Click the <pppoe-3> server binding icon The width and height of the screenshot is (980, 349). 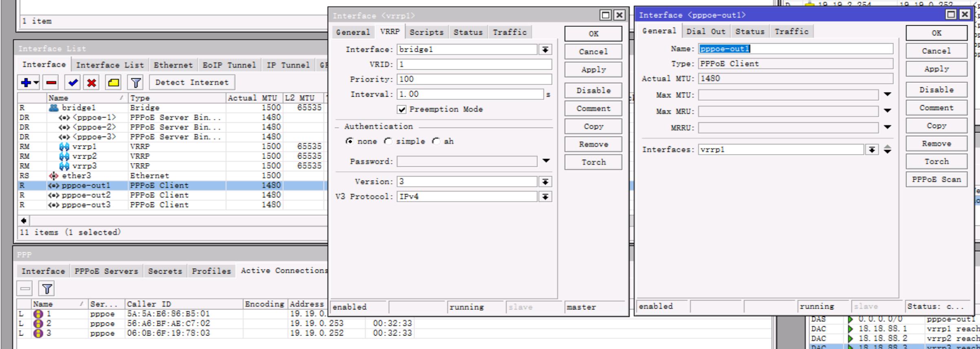[x=64, y=137]
